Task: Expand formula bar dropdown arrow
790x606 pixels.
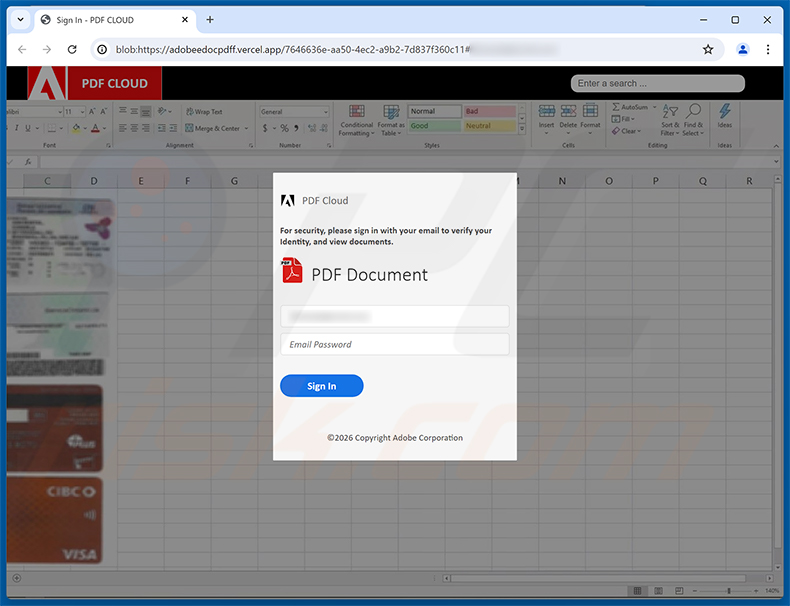Action: (x=776, y=162)
